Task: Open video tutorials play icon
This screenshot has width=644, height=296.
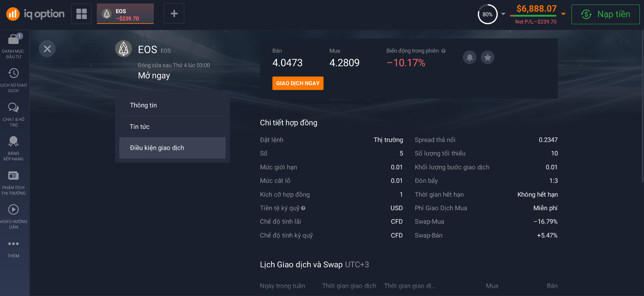Action: pos(13,209)
